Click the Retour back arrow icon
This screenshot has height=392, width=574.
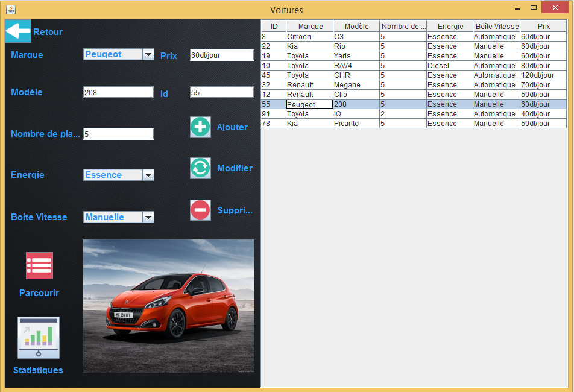pos(18,31)
